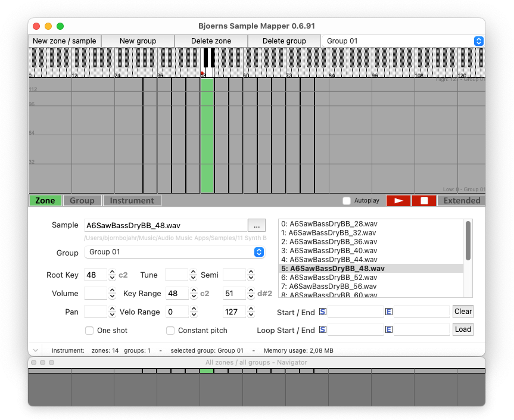The image size is (514, 420).
Task: Enable the Constant pitch checkbox
Action: (170, 331)
